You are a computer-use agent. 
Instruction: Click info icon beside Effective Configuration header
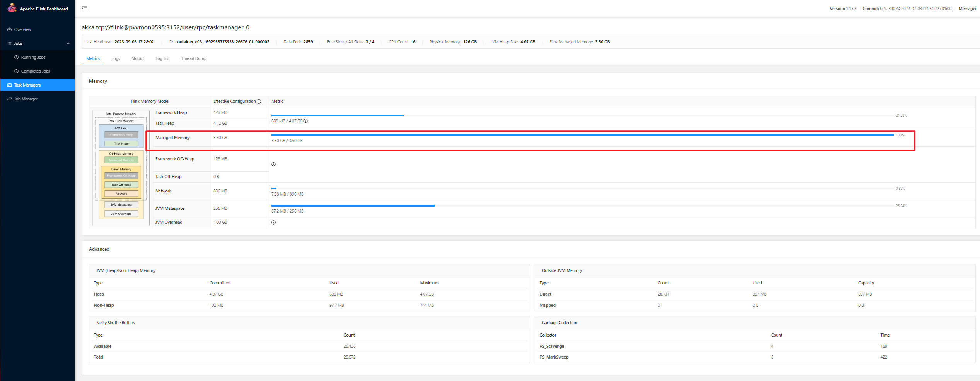click(259, 102)
